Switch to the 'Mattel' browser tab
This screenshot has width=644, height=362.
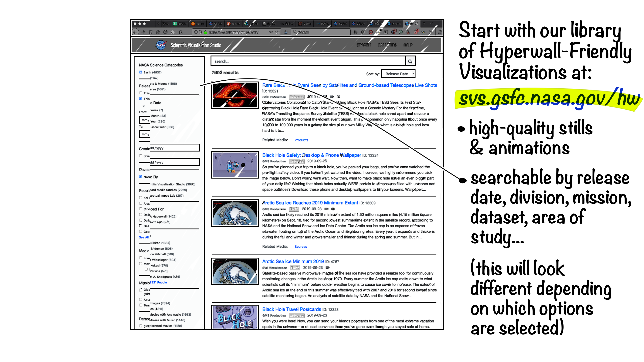pyautogui.click(x=305, y=24)
